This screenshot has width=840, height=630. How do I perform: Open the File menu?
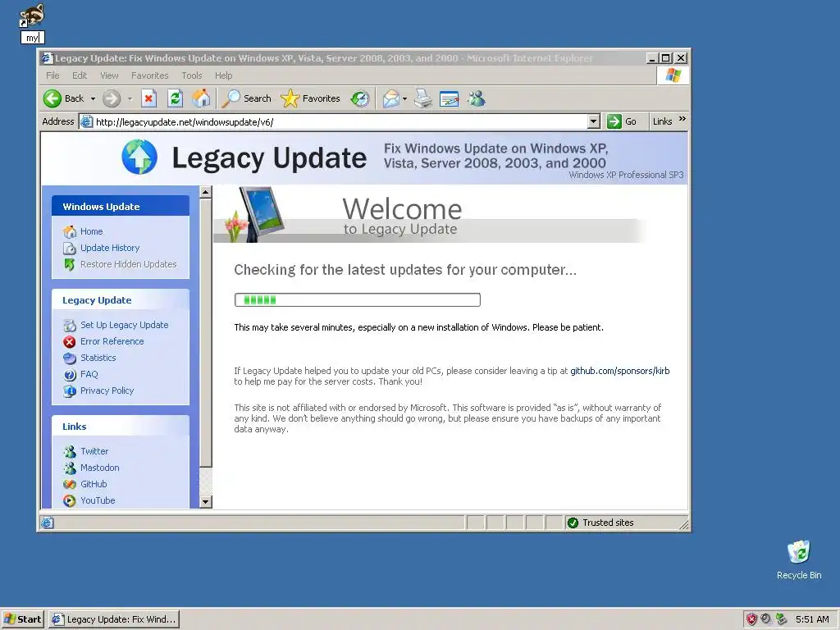[x=52, y=75]
